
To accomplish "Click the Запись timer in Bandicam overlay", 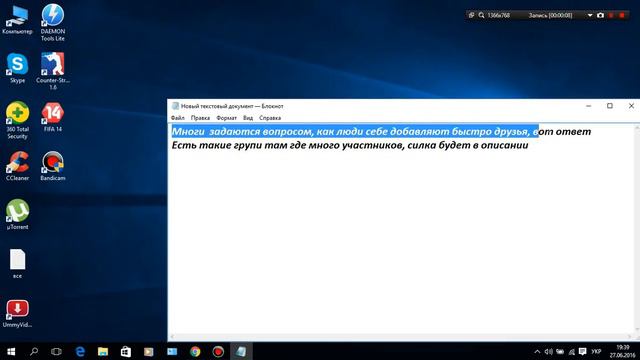I will coord(550,15).
